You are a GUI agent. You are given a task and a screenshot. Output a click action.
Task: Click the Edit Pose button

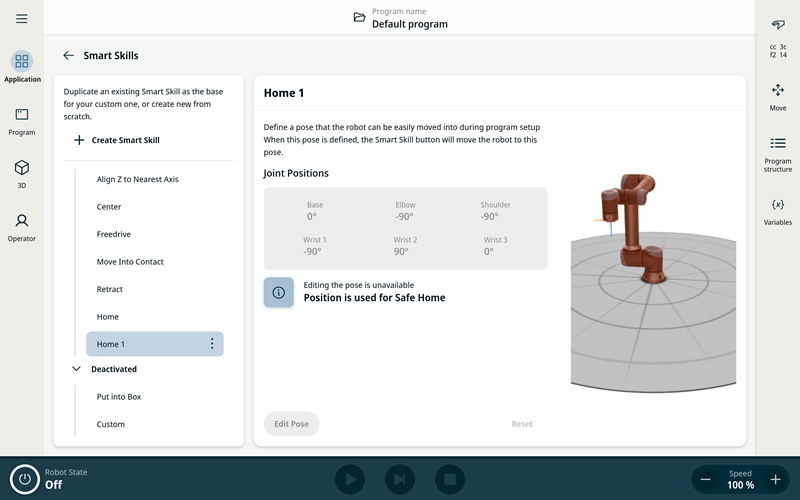[x=291, y=424]
